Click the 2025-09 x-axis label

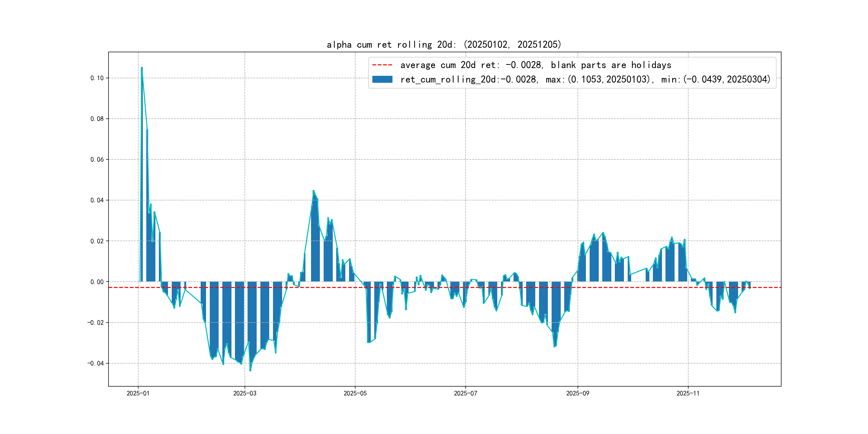click(578, 393)
